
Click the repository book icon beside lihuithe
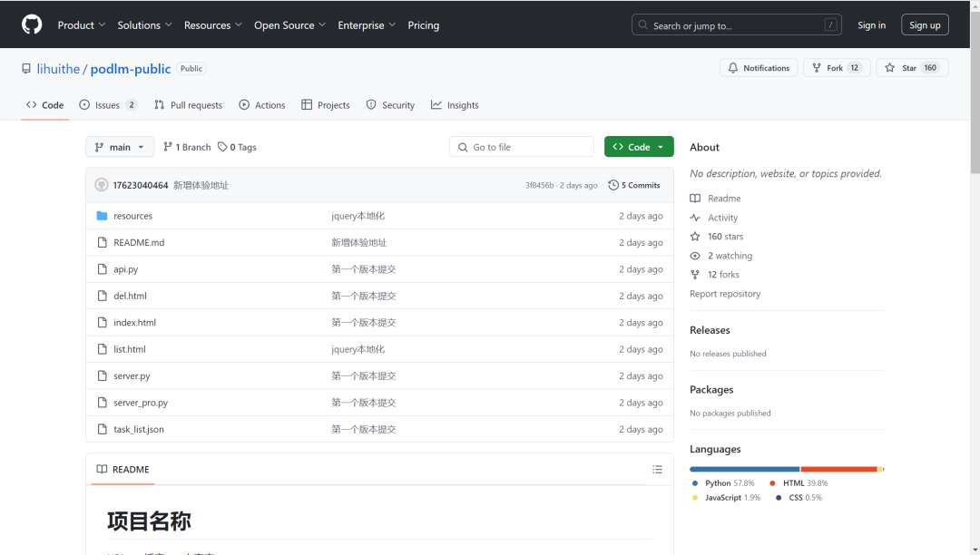[x=26, y=69]
